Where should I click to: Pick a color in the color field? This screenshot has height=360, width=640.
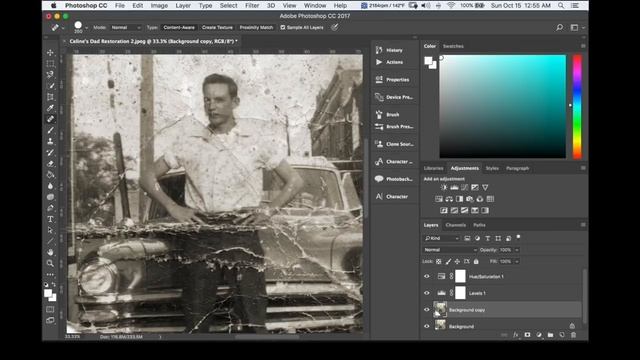click(x=502, y=106)
